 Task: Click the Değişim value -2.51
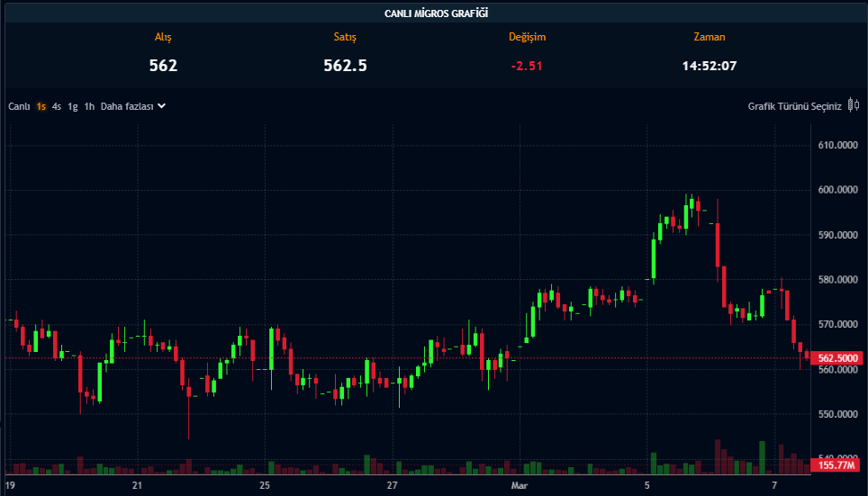click(x=527, y=66)
